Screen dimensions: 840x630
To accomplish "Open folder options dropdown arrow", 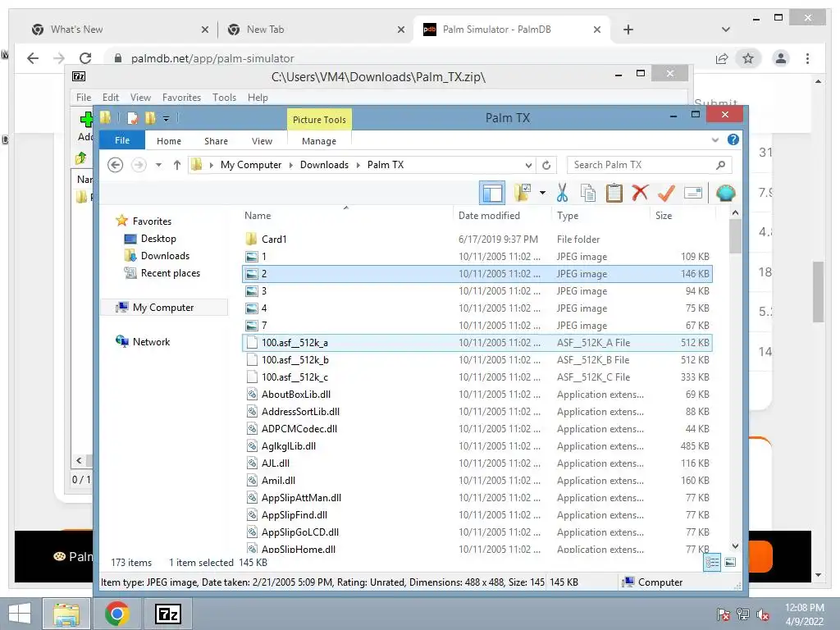I will [x=543, y=193].
